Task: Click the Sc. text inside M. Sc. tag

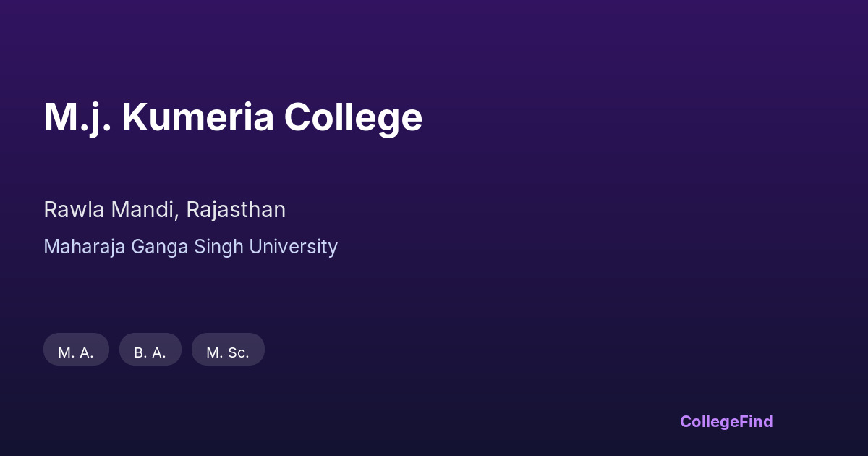Action: (238, 352)
